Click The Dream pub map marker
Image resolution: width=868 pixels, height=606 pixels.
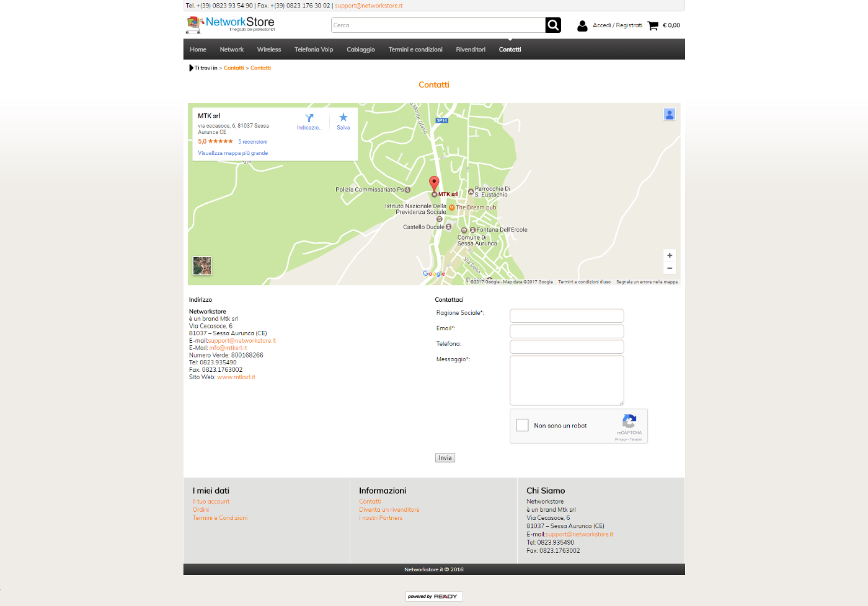(x=452, y=208)
